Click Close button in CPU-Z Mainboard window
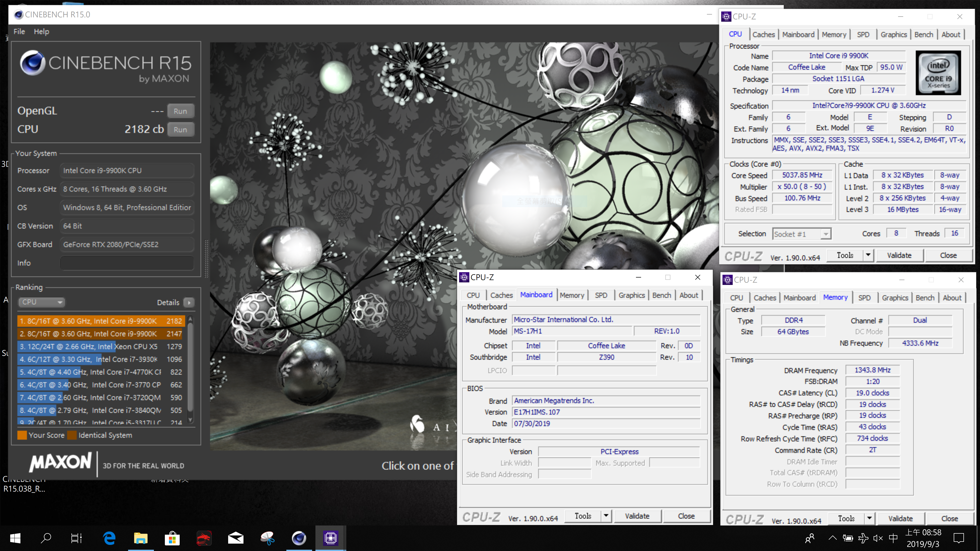980x551 pixels. tap(686, 516)
